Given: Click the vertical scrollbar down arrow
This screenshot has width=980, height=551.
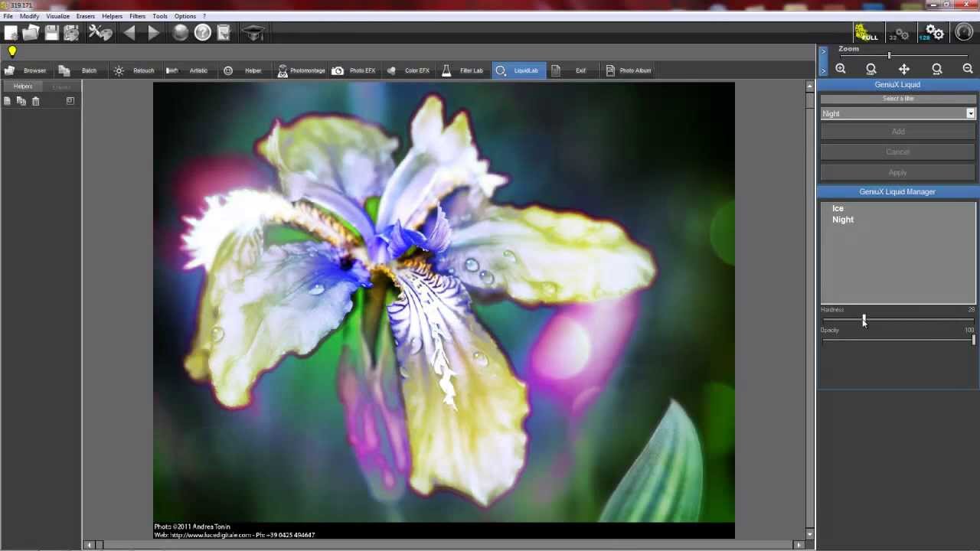Looking at the screenshot, I should click(x=810, y=534).
